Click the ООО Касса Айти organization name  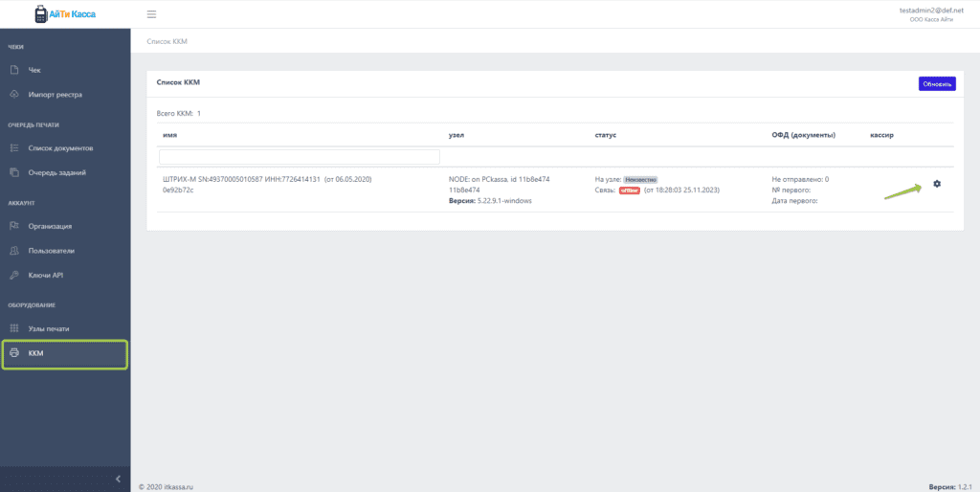click(x=932, y=20)
